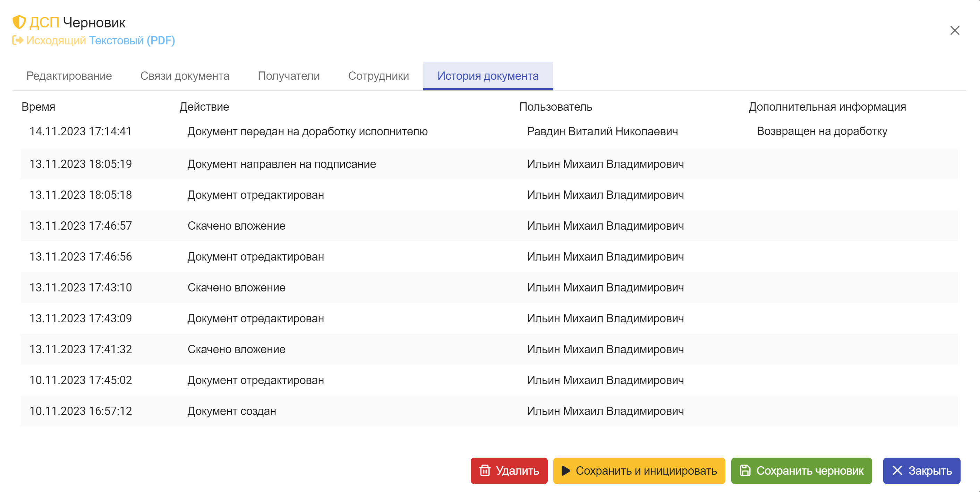Click timestamp 10.11.2023 17:45:02
This screenshot has width=980, height=492.
[80, 380]
